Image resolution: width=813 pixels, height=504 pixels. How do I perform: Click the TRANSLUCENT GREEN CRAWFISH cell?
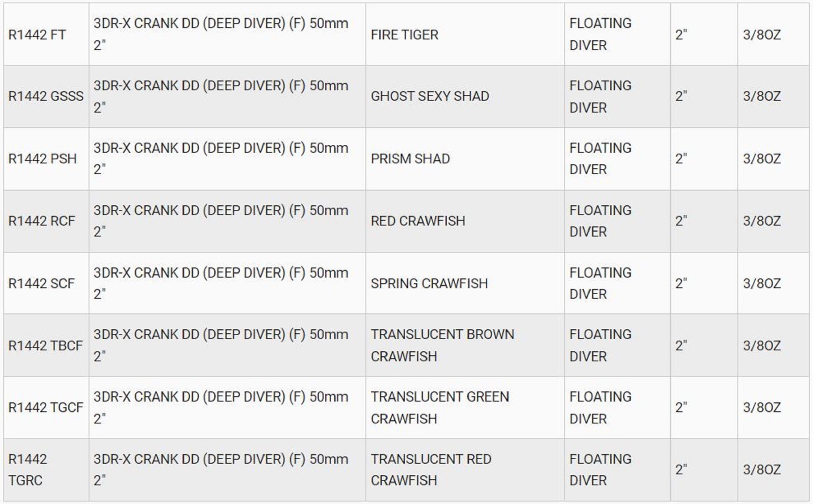[440, 407]
